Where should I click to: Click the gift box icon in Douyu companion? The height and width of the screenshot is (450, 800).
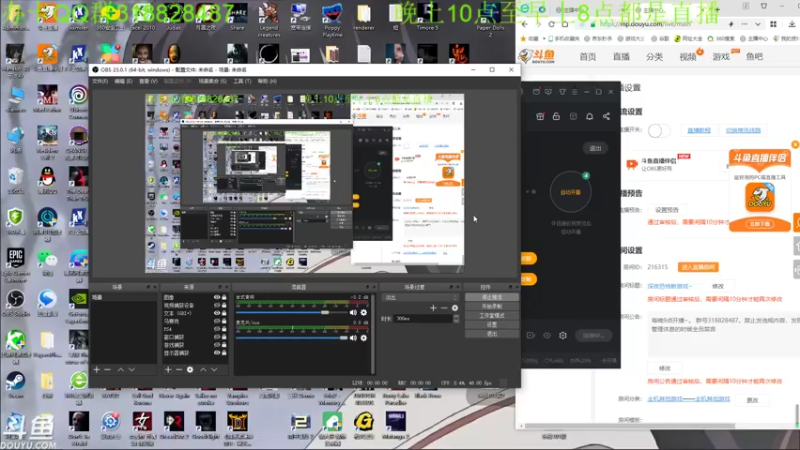[x=540, y=116]
